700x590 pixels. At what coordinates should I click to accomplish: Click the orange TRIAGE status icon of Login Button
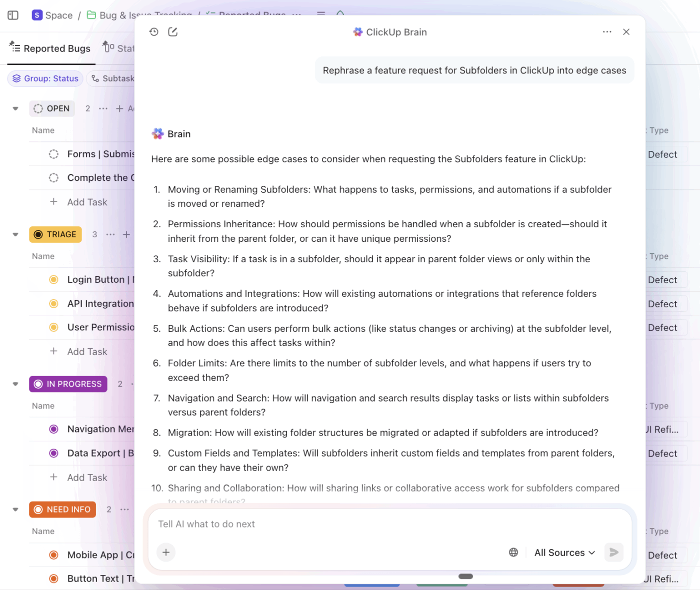point(54,279)
